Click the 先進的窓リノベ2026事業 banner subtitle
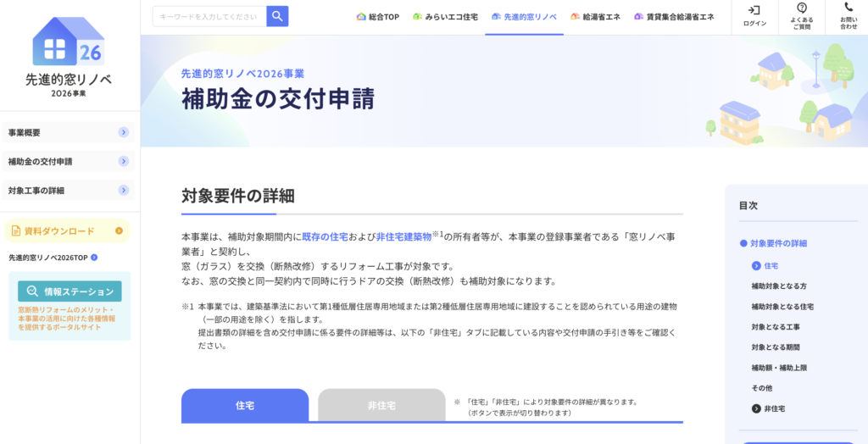Screen dimensions: 868x444 pyautogui.click(x=242, y=73)
